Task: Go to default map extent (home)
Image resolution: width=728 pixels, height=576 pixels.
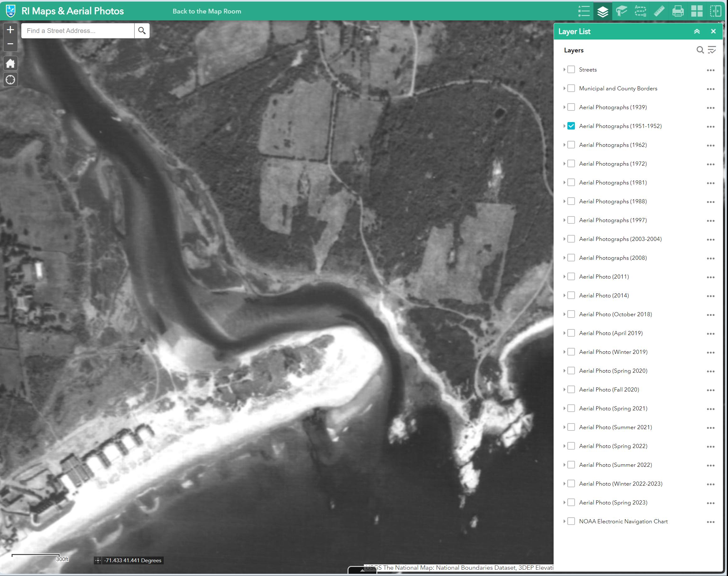Action: coord(10,63)
